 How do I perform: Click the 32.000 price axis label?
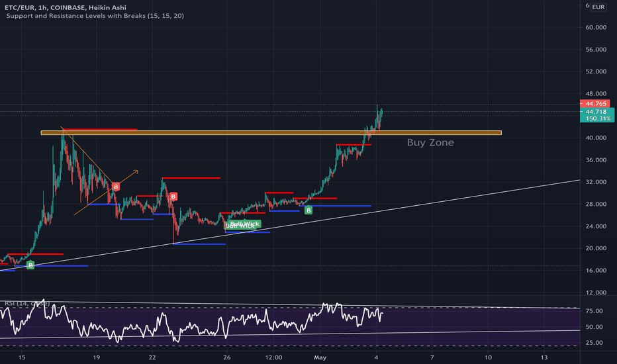(596, 182)
